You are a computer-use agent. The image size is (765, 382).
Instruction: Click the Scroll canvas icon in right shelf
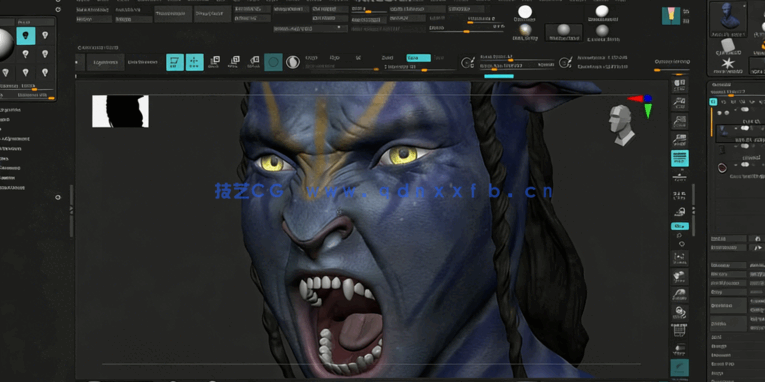pos(680,103)
